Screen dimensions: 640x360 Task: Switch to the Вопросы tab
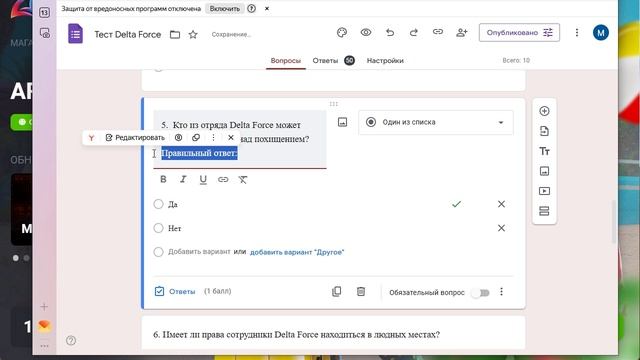point(286,61)
